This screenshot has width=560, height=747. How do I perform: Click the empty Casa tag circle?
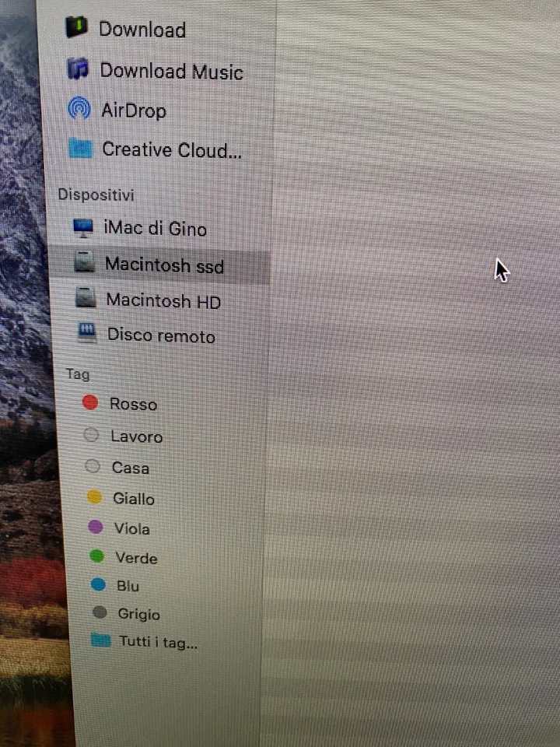coord(93,466)
